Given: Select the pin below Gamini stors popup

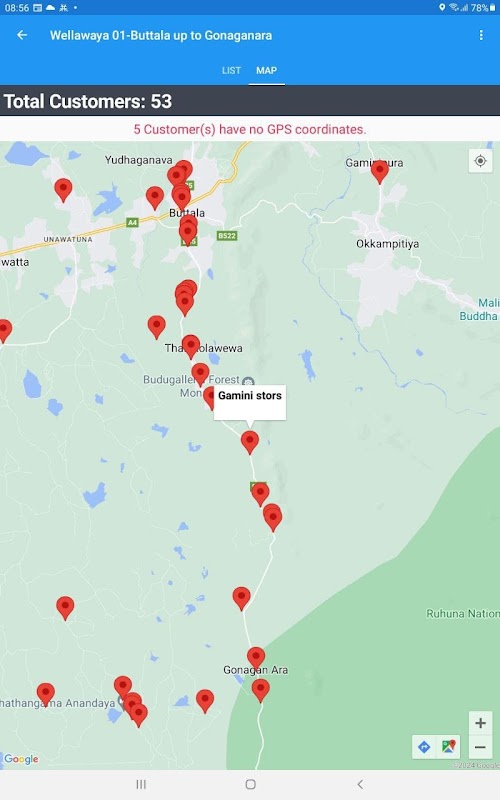Looking at the screenshot, I should click(249, 442).
